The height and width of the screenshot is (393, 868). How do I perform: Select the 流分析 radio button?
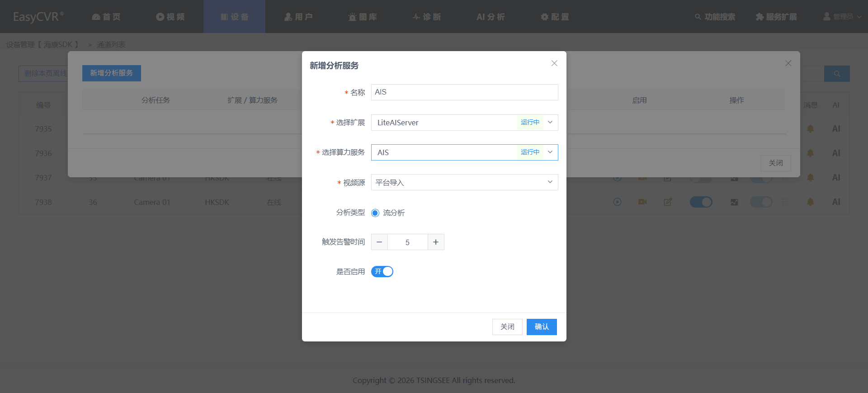click(x=375, y=213)
